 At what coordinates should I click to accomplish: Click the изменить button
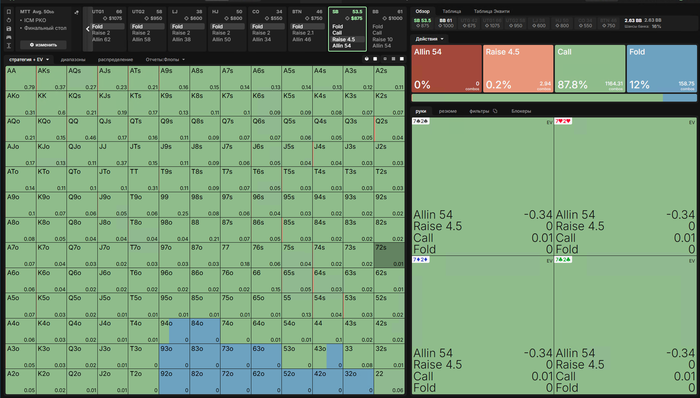click(43, 45)
